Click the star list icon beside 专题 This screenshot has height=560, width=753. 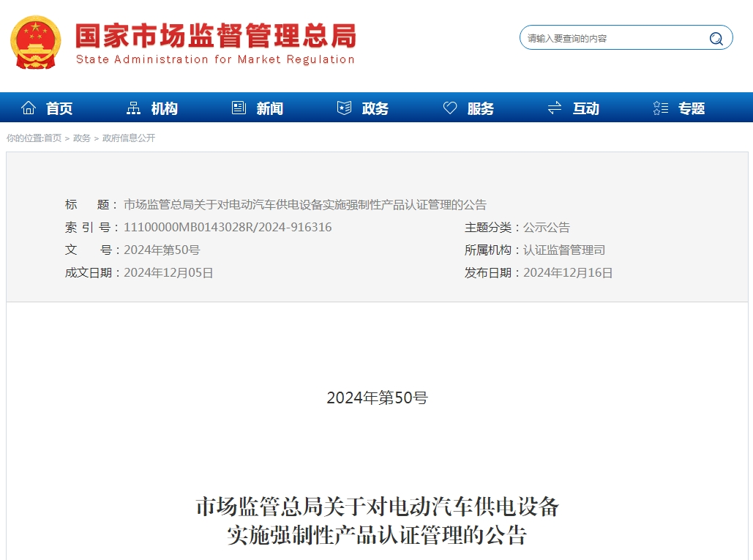(660, 108)
